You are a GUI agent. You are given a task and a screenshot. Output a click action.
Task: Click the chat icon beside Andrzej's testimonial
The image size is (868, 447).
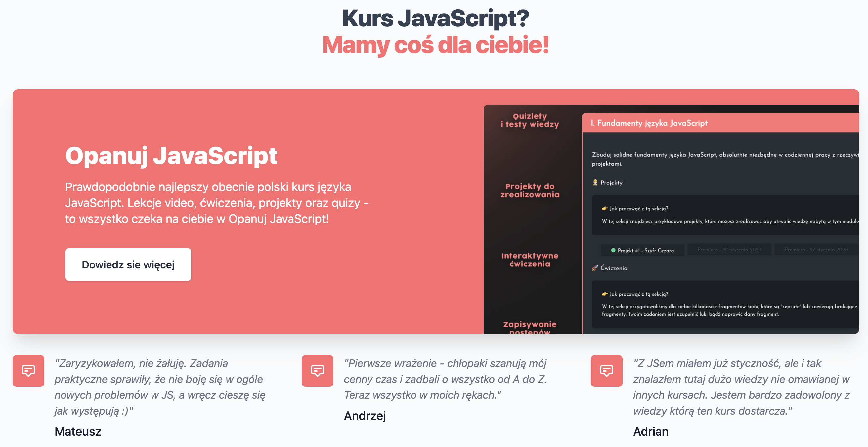click(x=318, y=371)
